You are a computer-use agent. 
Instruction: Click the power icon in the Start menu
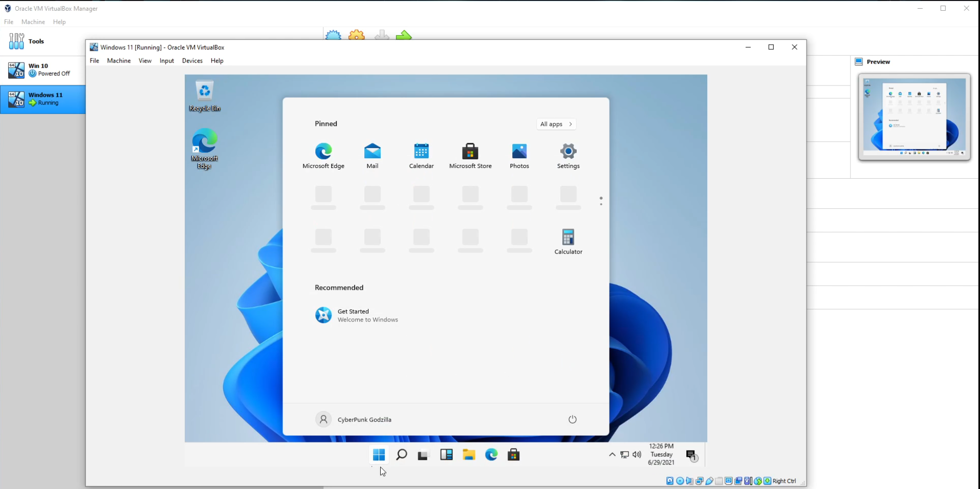[x=573, y=419]
